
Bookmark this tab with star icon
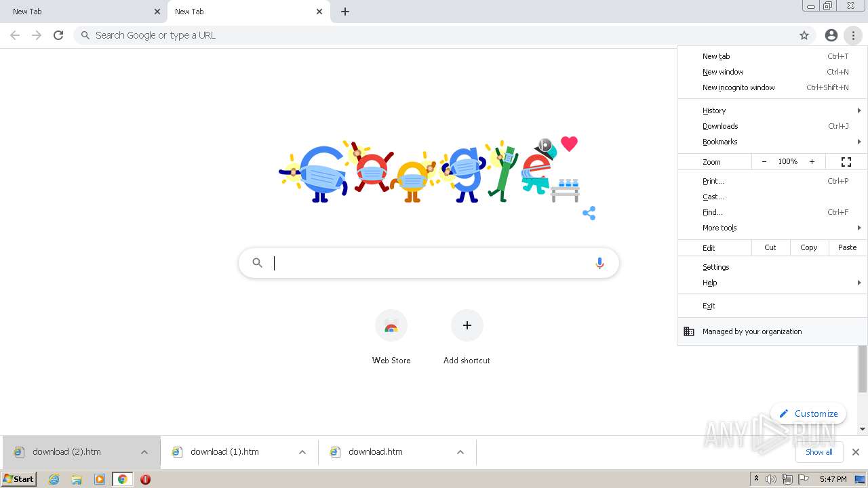tap(804, 35)
